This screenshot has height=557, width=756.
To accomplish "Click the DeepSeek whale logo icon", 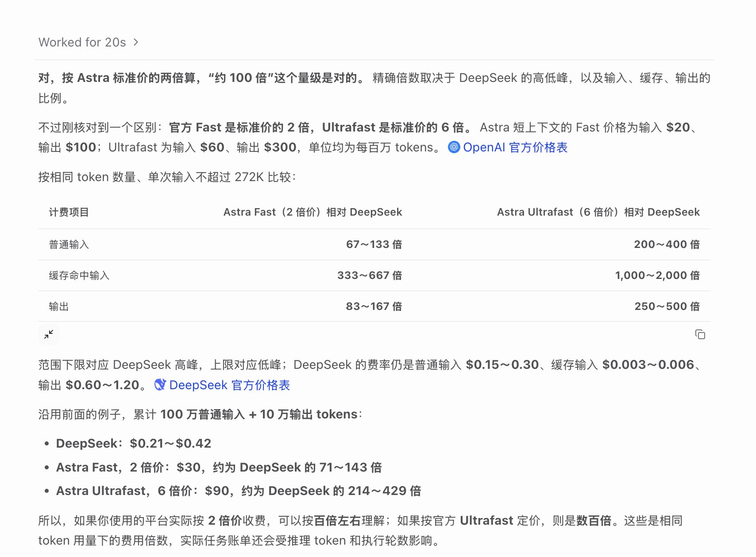I will pyautogui.click(x=160, y=385).
